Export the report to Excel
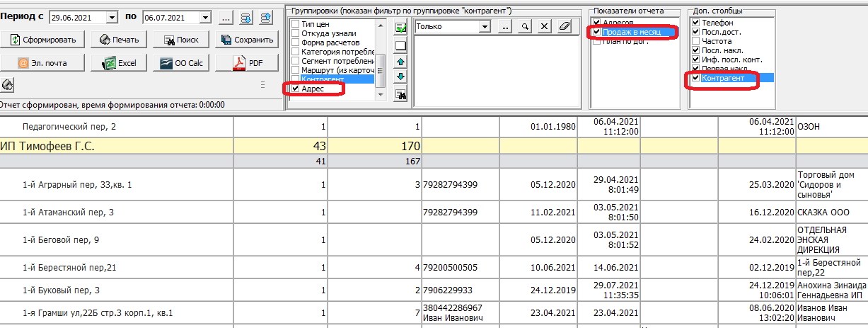Screen dimensions: 868x328 119,63
